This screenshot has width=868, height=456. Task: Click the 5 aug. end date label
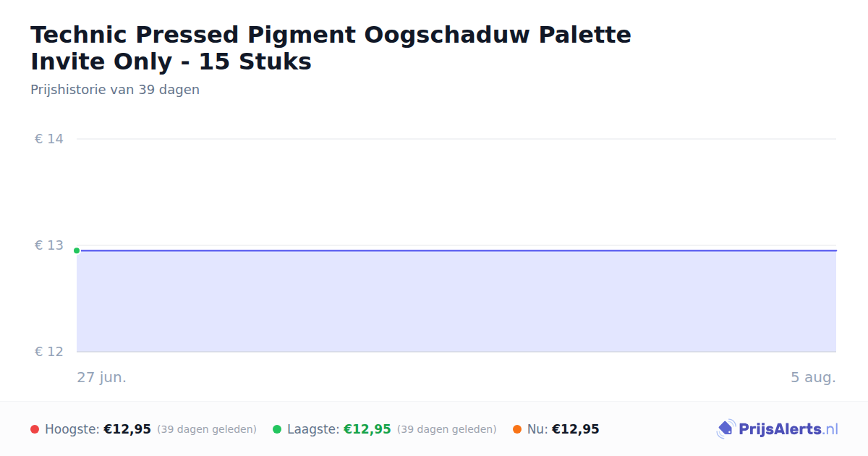[x=813, y=377]
